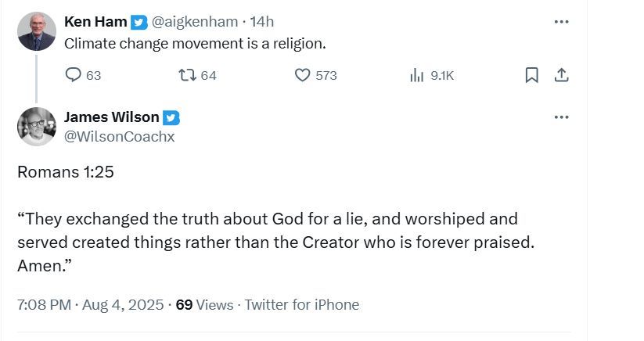Viewport: 644px width, 341px height.
Task: Bookmark Ken Ham's tweet
Action: pyautogui.click(x=531, y=75)
